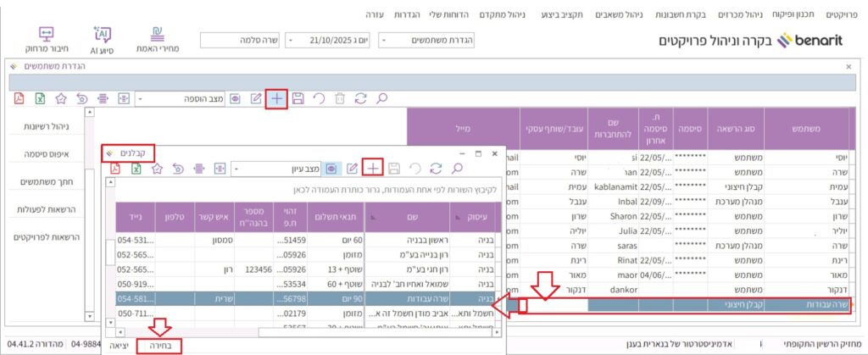868x355 pixels.
Task: Click the איפוס סיסמה side button
Action: [x=52, y=155]
